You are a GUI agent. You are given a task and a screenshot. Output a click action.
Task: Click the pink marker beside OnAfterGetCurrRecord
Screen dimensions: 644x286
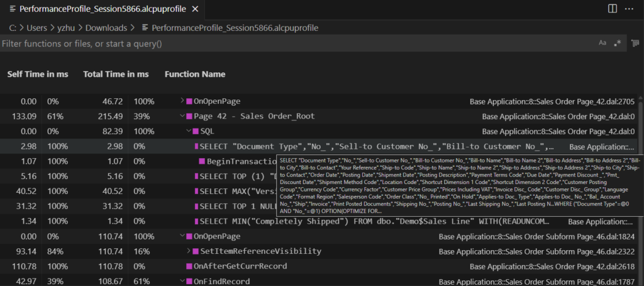tap(189, 266)
